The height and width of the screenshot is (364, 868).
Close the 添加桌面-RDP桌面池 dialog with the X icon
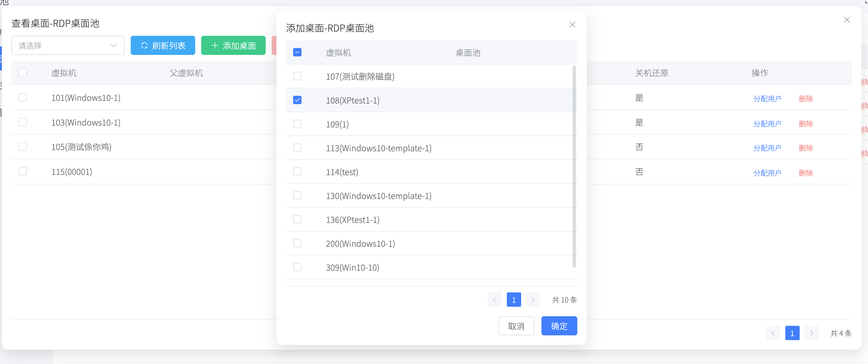pos(572,24)
